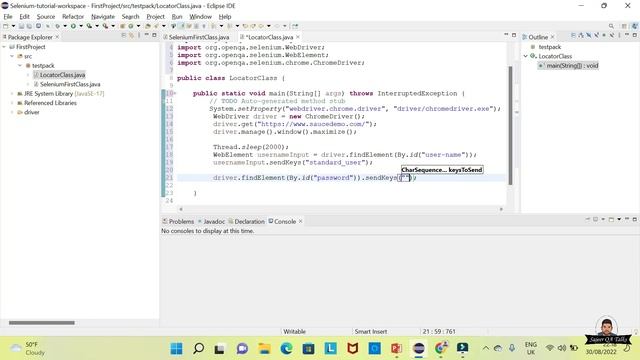Screen dimensions: 640x360
Task: Click the New Java Package icon
Action: pyautogui.click(x=122, y=26)
